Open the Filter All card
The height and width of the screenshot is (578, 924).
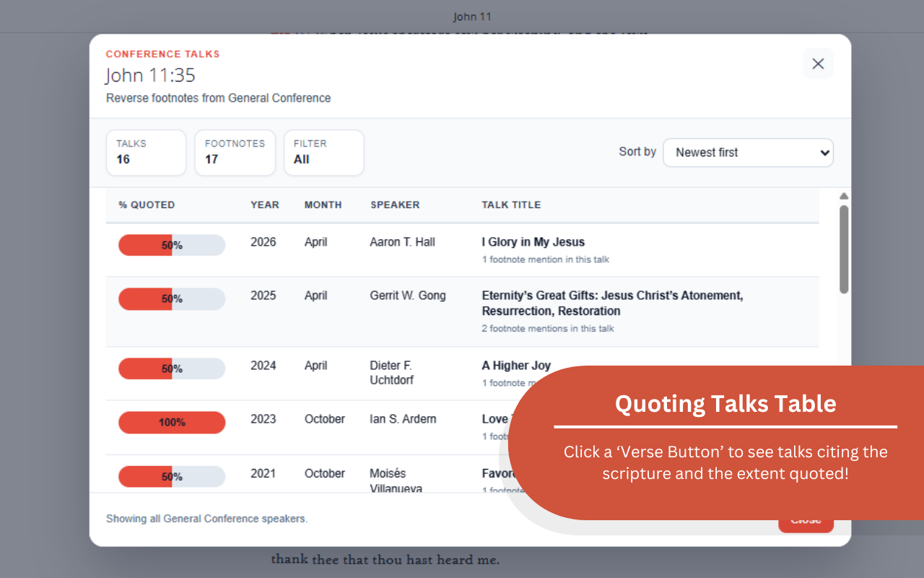(x=323, y=152)
